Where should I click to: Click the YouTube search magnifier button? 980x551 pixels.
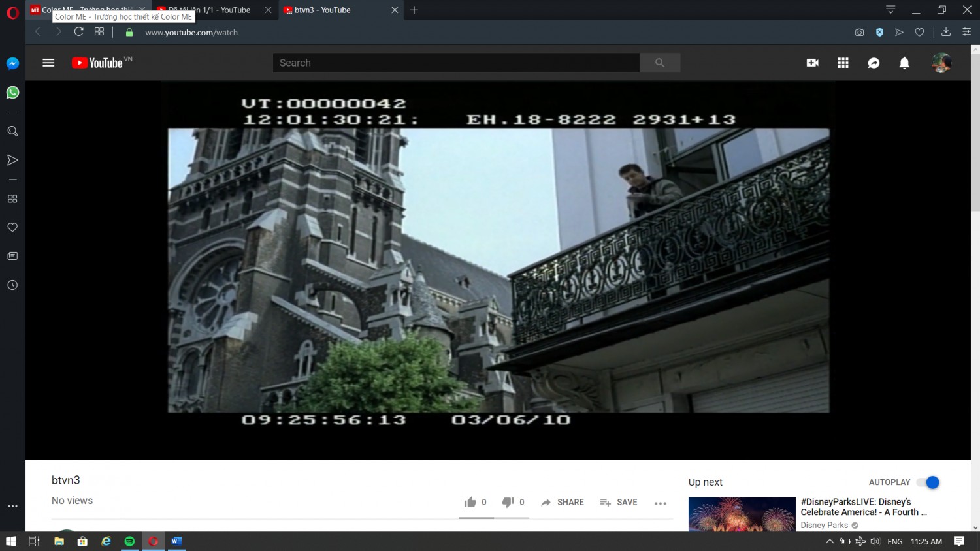coord(660,63)
